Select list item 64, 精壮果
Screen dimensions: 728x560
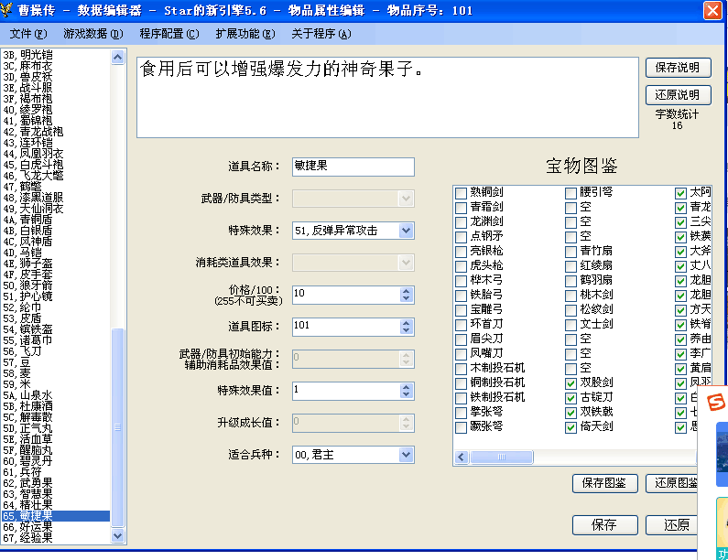56,505
